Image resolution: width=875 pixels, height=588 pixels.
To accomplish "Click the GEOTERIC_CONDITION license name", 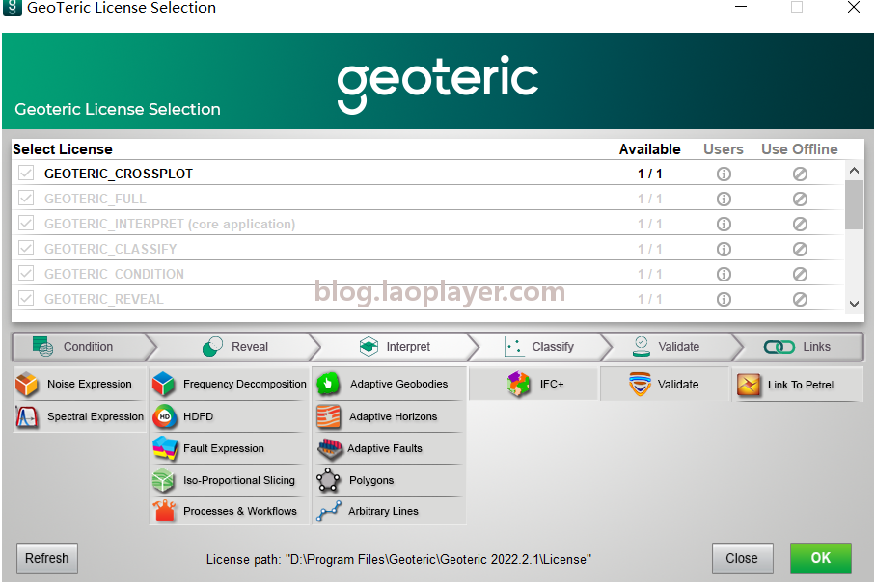I will click(114, 274).
